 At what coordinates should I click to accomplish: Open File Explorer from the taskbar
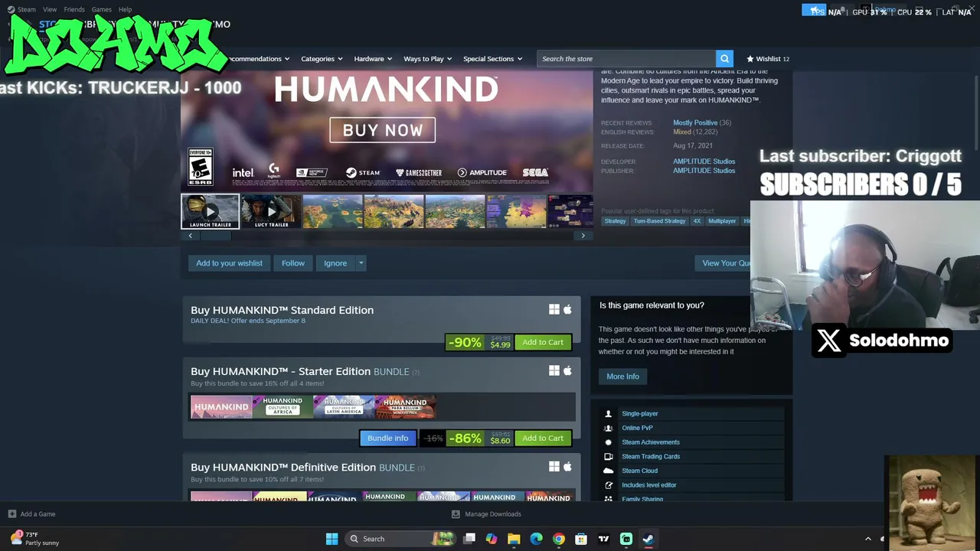tap(514, 539)
